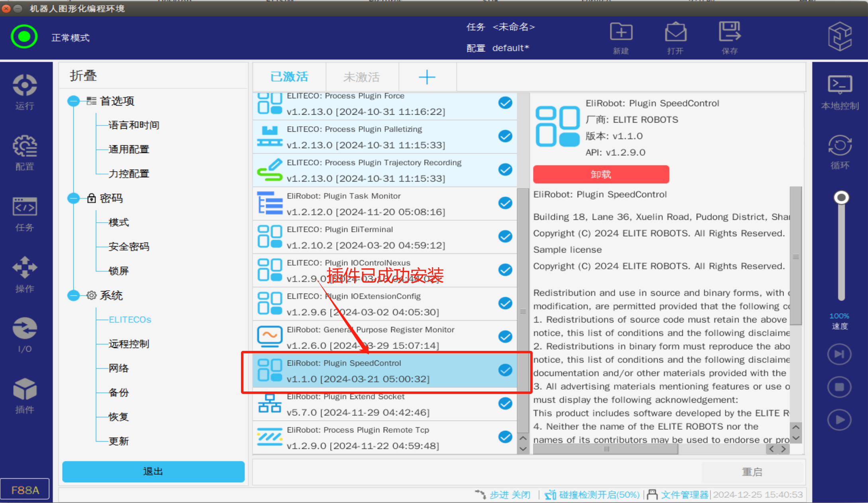Collapse the 首选项 tree node
This screenshot has width=868, height=503.
pos(74,101)
